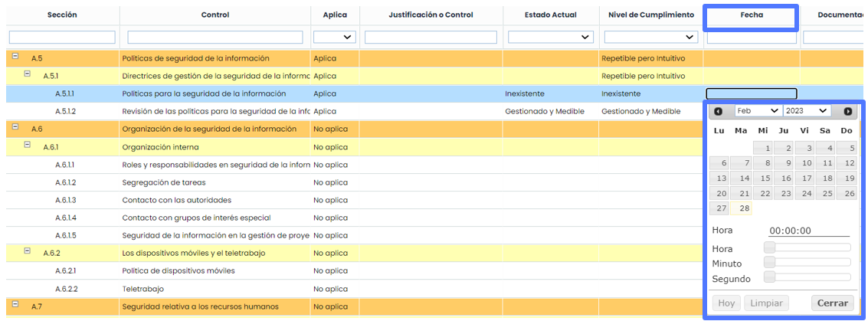
Task: Select day 28 in the calendar
Action: (741, 208)
